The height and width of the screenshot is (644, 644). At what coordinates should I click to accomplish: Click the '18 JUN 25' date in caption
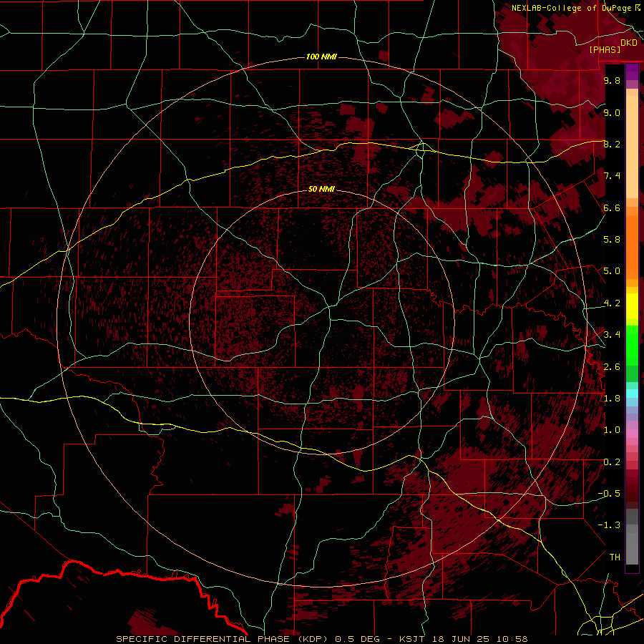[462, 639]
